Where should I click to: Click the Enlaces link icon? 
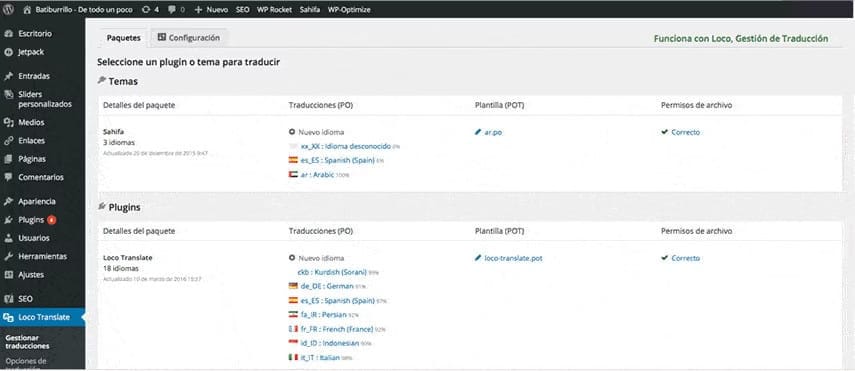pyautogui.click(x=8, y=141)
